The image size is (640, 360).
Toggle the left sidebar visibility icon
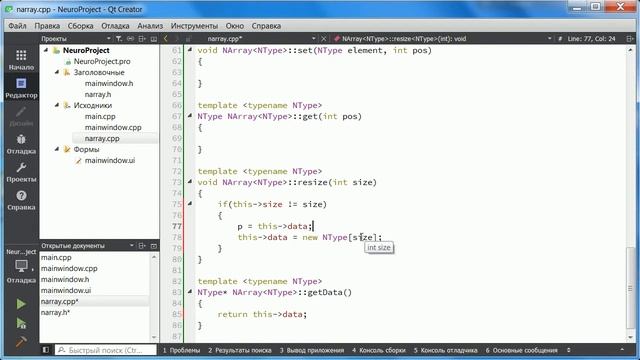click(x=46, y=350)
